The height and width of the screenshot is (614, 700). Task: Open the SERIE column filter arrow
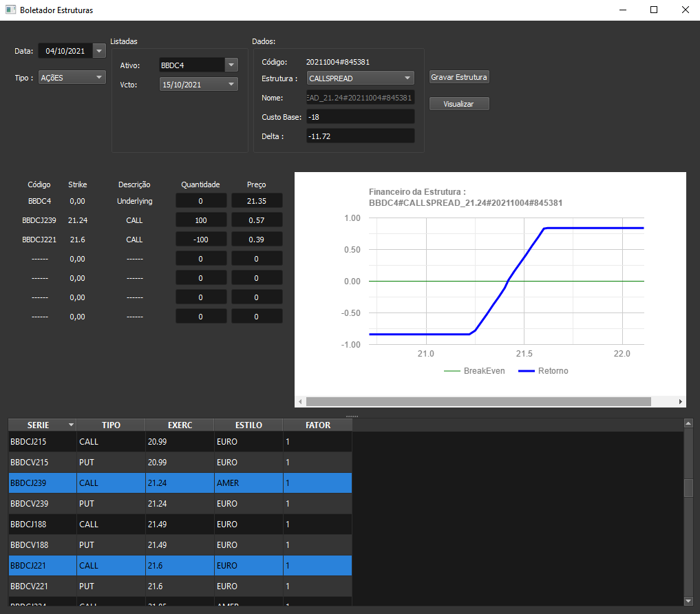click(71, 425)
